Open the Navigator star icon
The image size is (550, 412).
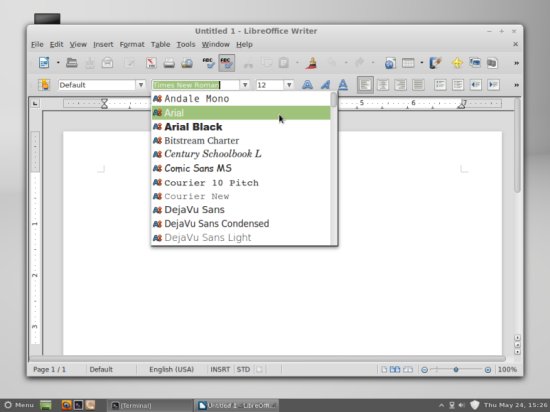point(457,63)
